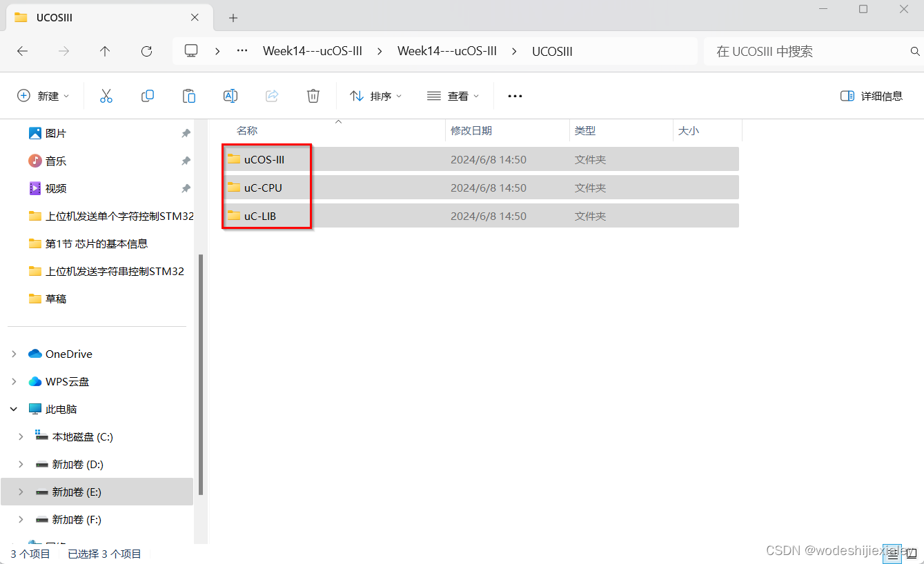Show hidden path via address bar ellipsis
Viewport: 924px width, 564px height.
[242, 51]
